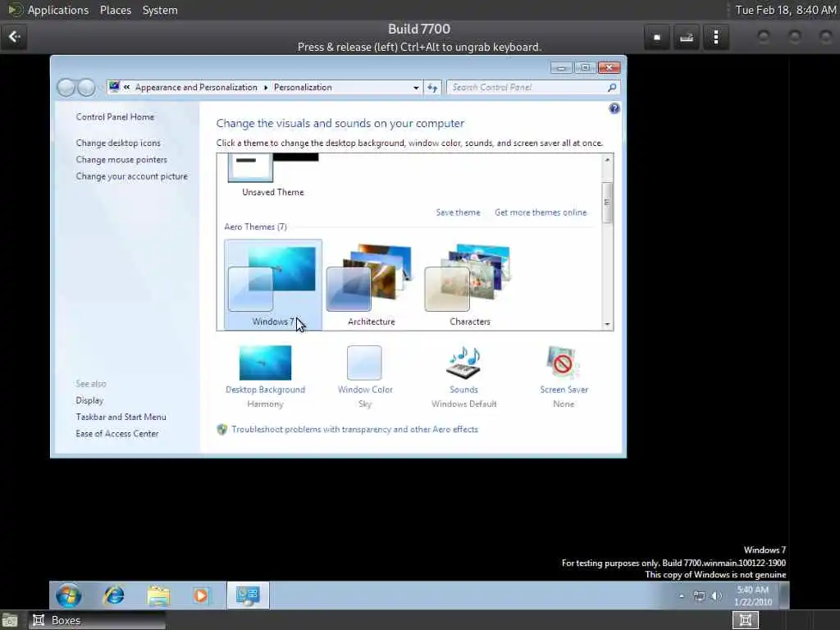Open the System menu
The width and height of the screenshot is (840, 630).
(160, 10)
